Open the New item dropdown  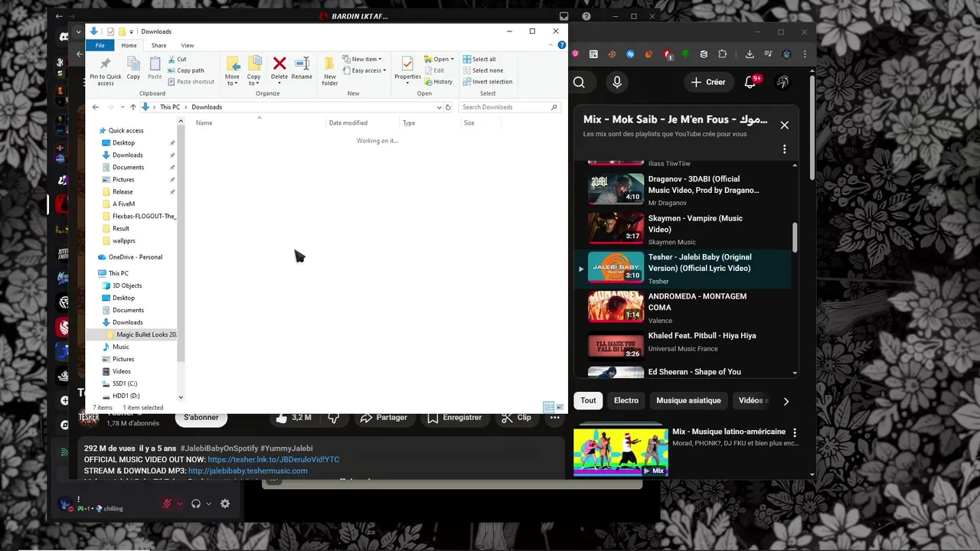pos(362,59)
